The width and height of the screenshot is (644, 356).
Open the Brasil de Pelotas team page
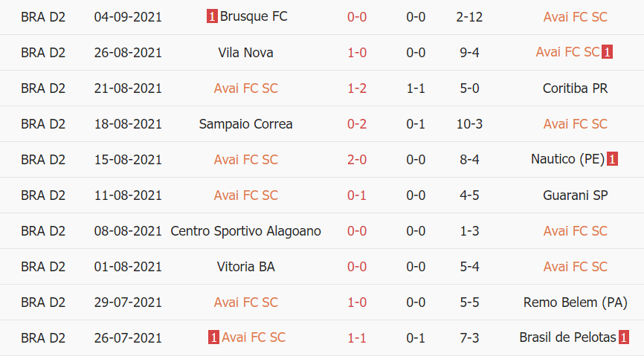tap(568, 337)
